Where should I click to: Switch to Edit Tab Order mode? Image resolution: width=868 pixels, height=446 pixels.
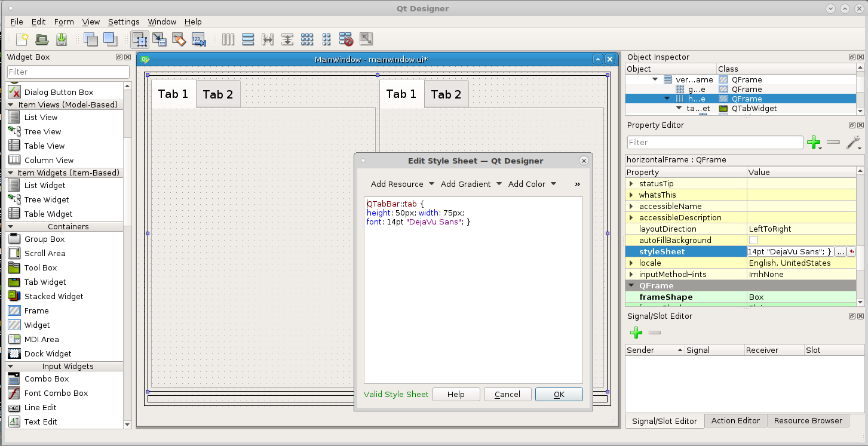point(199,39)
